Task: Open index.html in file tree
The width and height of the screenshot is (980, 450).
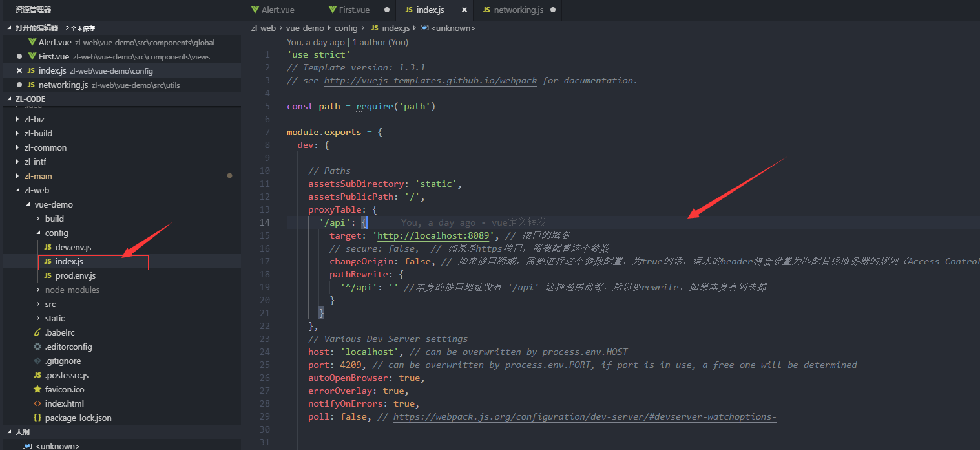Action: [65, 403]
